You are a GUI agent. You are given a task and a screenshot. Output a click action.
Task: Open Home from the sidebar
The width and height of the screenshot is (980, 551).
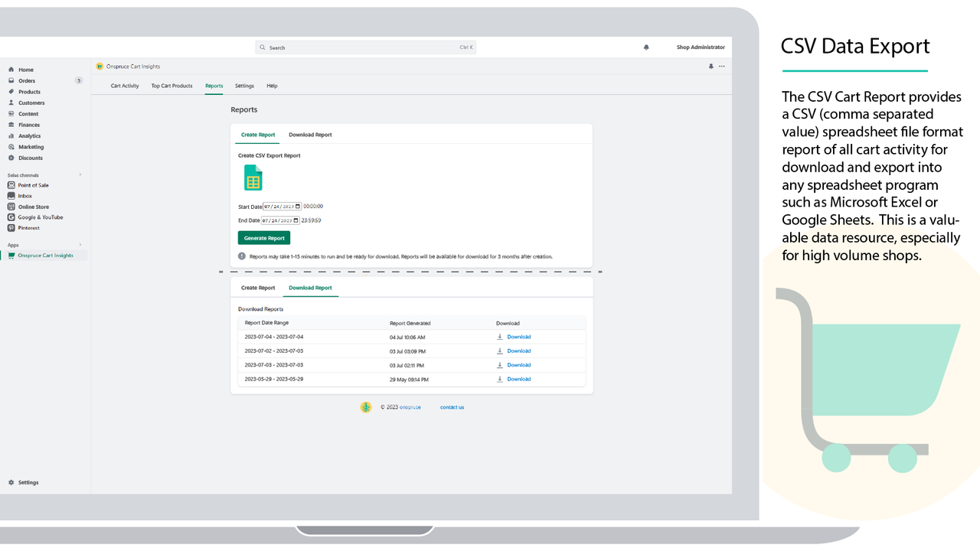(26, 70)
